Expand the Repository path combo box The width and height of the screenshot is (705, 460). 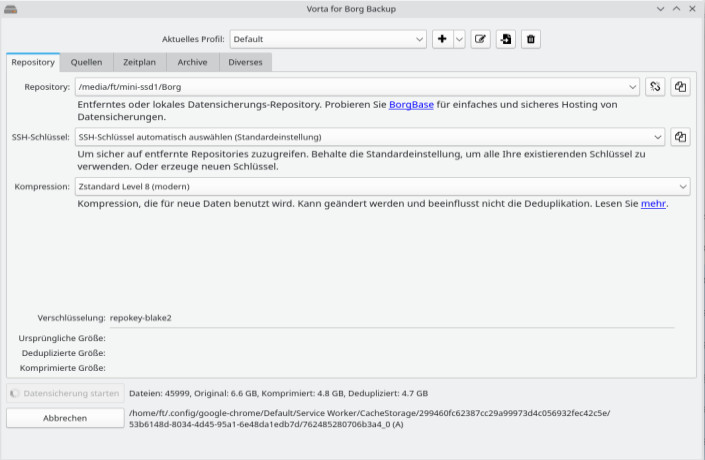[x=357, y=87]
